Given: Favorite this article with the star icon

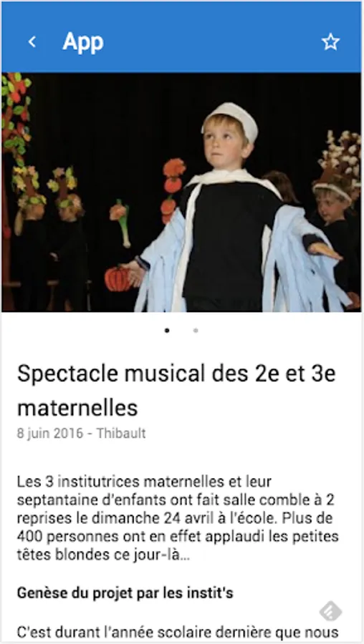Looking at the screenshot, I should click(330, 42).
